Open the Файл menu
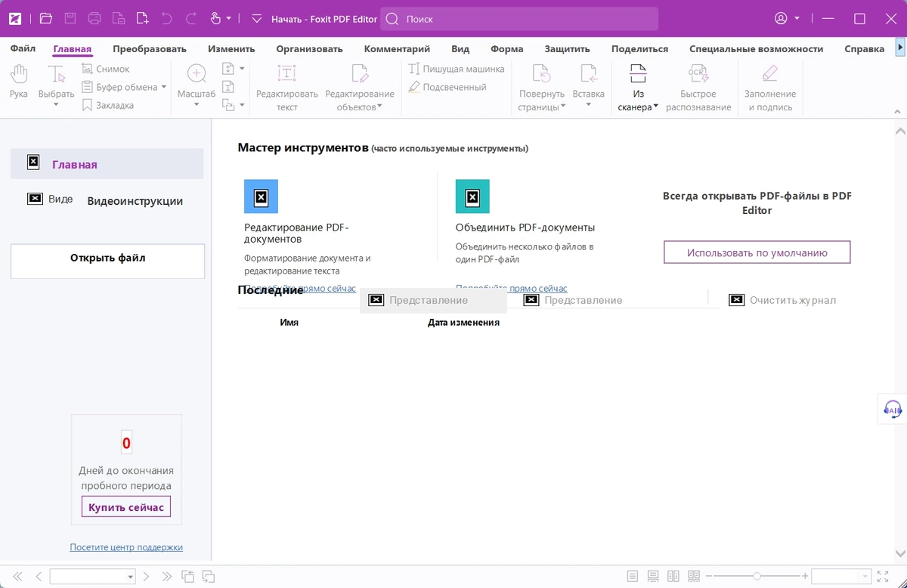Screen dimensions: 907x588 pyautogui.click(x=23, y=48)
